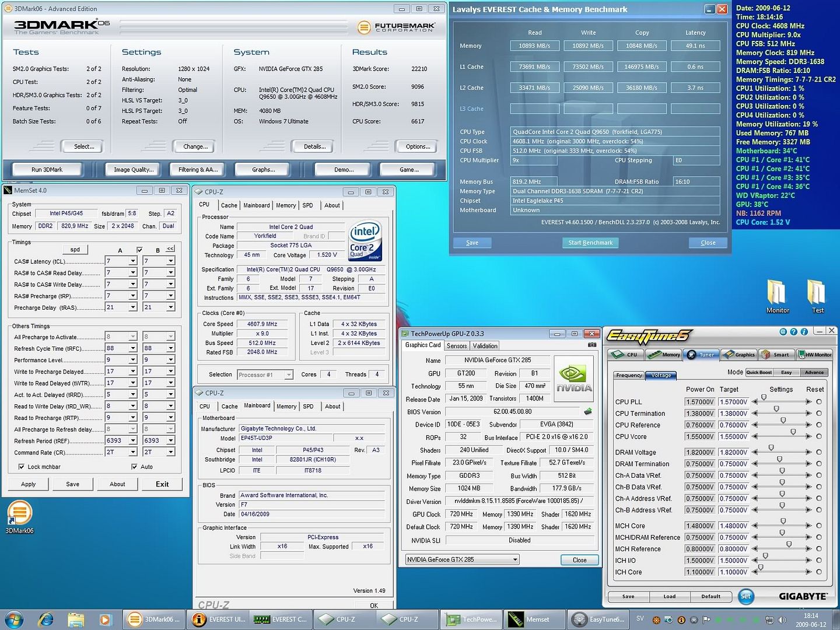This screenshot has height=630, width=840.
Task: Click EasyTune6 help question mark icon
Action: (793, 331)
